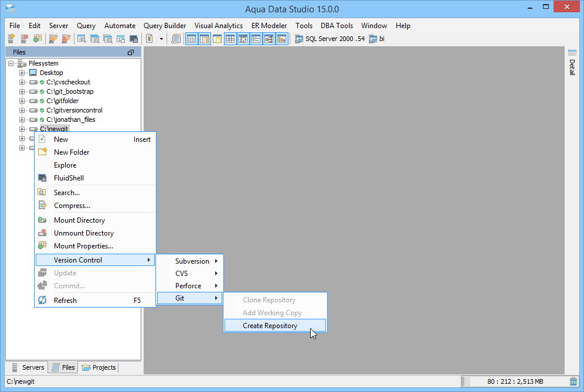The height and width of the screenshot is (392, 584).
Task: Open the Help menu
Action: pos(403,26)
